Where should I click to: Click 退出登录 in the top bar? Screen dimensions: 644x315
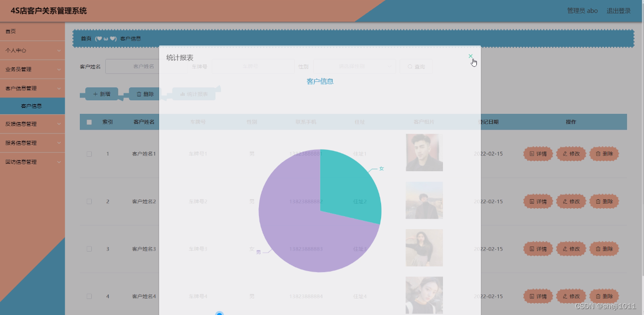click(619, 10)
